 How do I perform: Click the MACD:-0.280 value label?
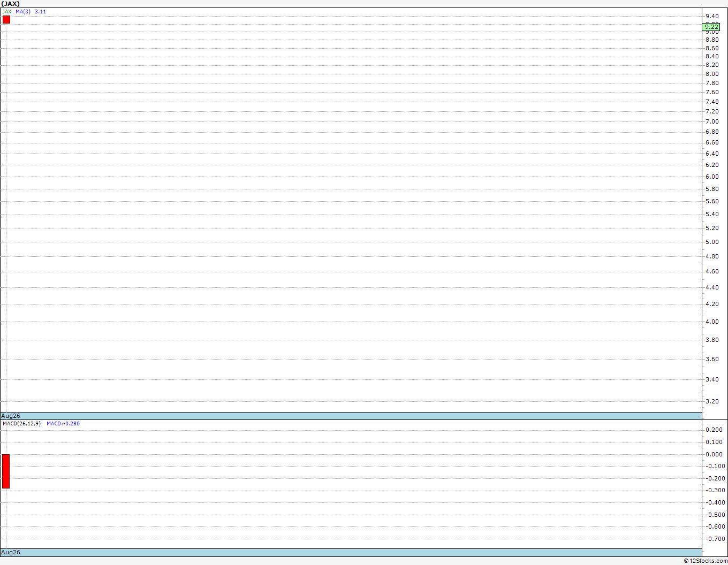63,423
